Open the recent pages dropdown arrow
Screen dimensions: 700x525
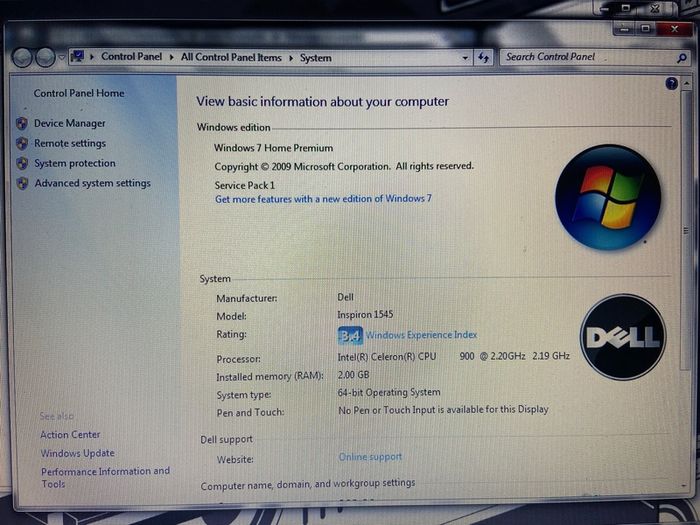pos(62,58)
